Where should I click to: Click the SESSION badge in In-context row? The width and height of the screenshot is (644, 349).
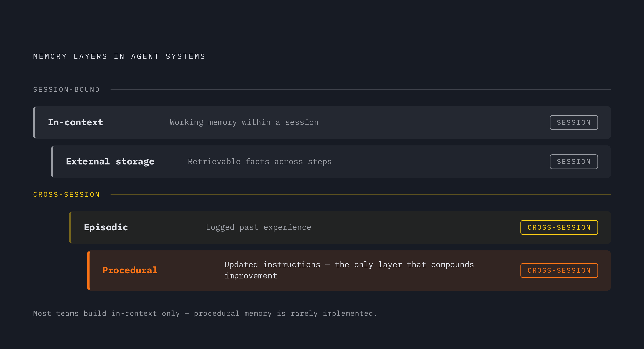coord(574,122)
